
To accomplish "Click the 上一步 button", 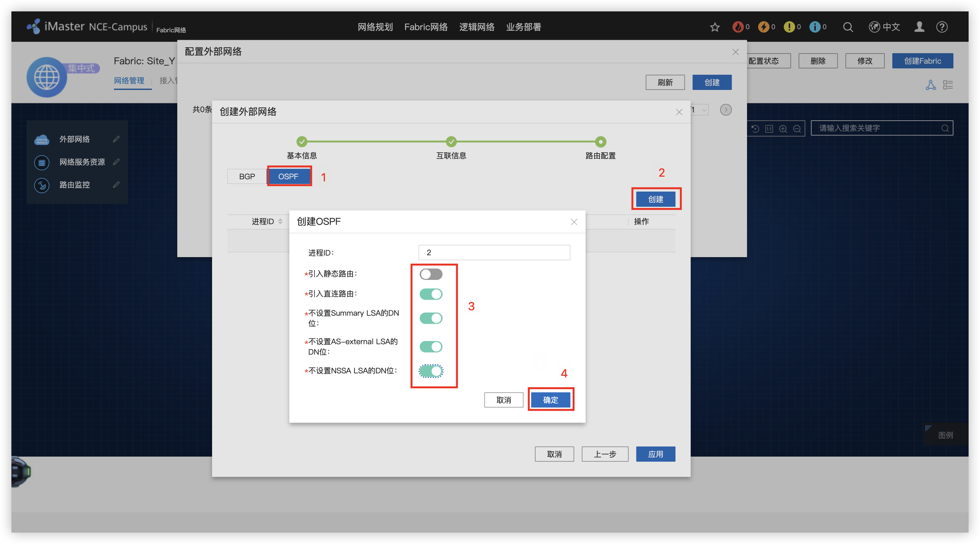I will point(605,454).
